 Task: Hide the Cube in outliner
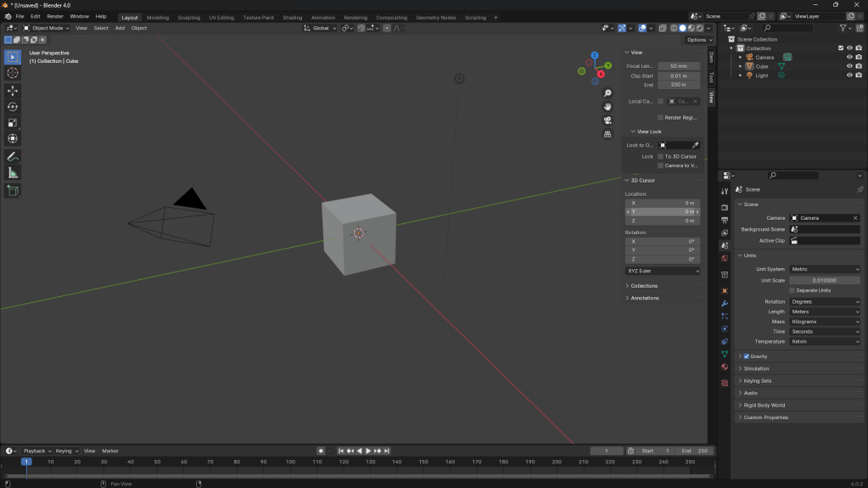(x=849, y=66)
